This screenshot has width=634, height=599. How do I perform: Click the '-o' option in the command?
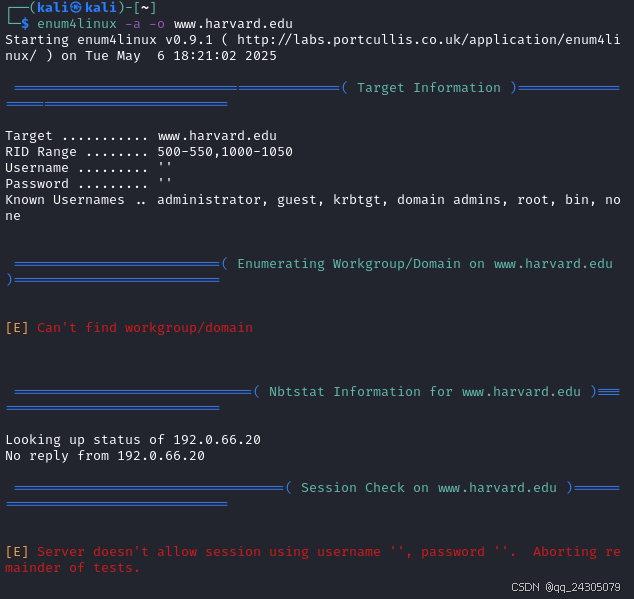coord(157,24)
